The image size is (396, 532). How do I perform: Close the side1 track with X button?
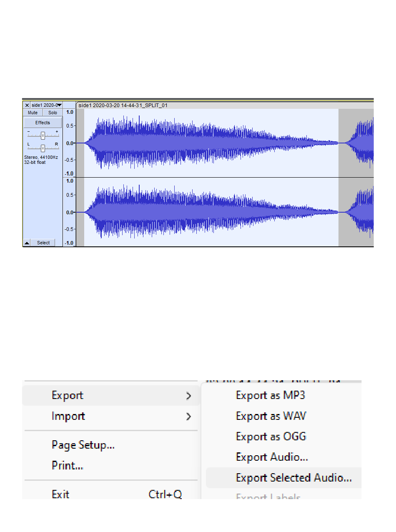click(x=27, y=105)
